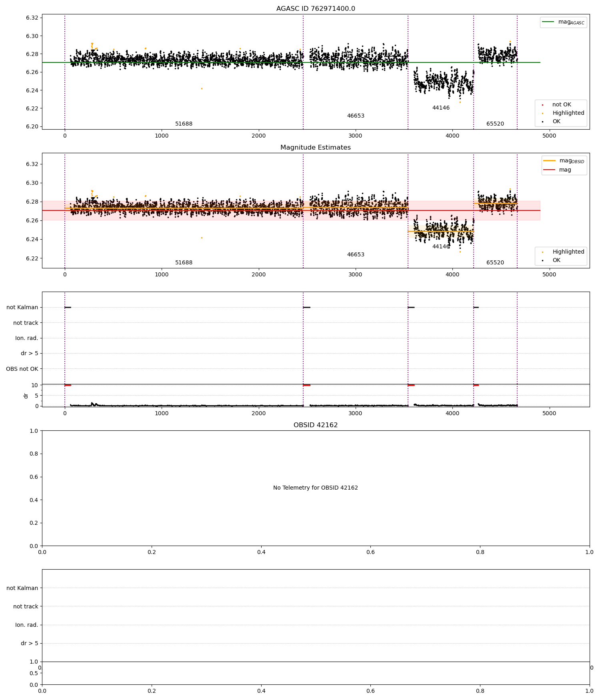Click "not Kalman" label in the third plot

click(x=22, y=308)
